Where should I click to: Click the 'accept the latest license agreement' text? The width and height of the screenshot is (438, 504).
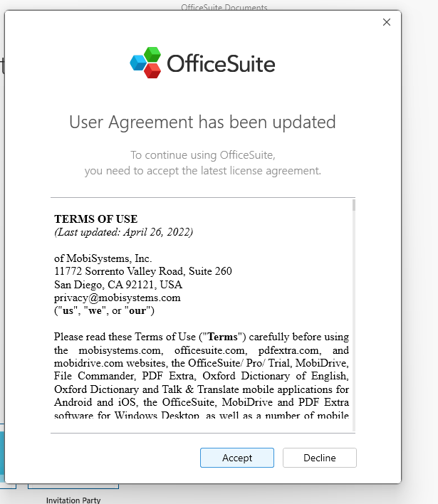202,171
